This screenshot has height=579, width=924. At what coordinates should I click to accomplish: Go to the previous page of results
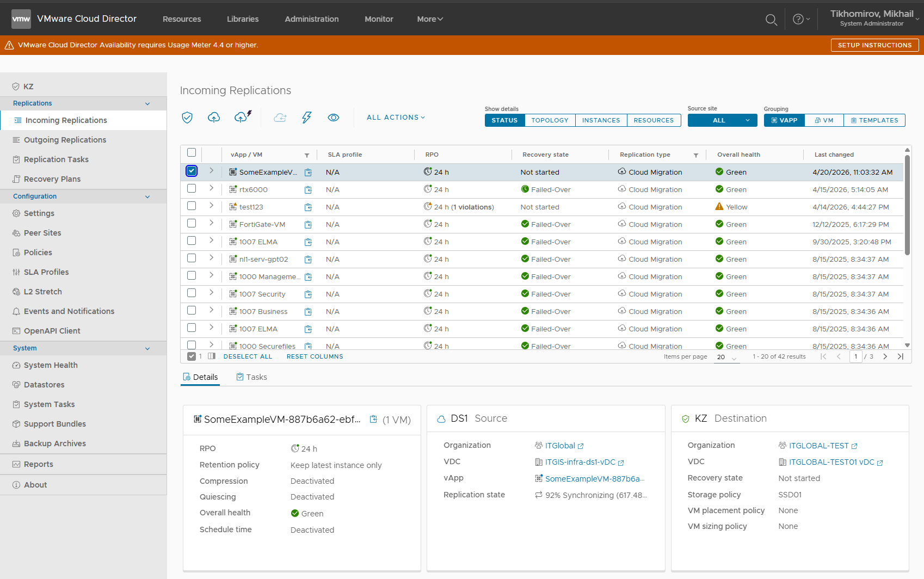[839, 356]
